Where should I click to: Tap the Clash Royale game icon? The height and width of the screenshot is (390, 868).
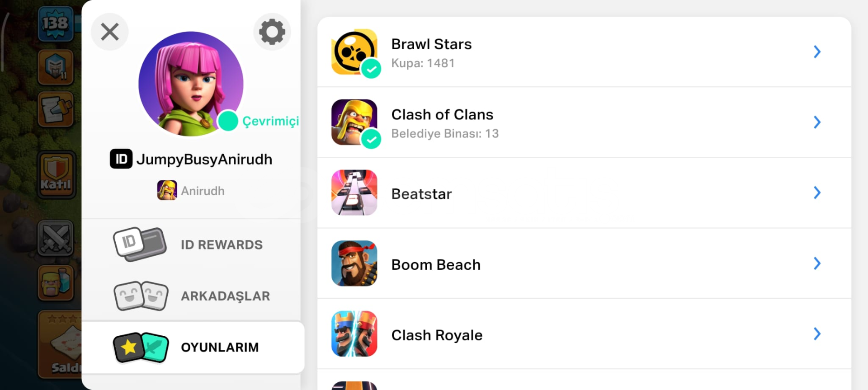(354, 334)
